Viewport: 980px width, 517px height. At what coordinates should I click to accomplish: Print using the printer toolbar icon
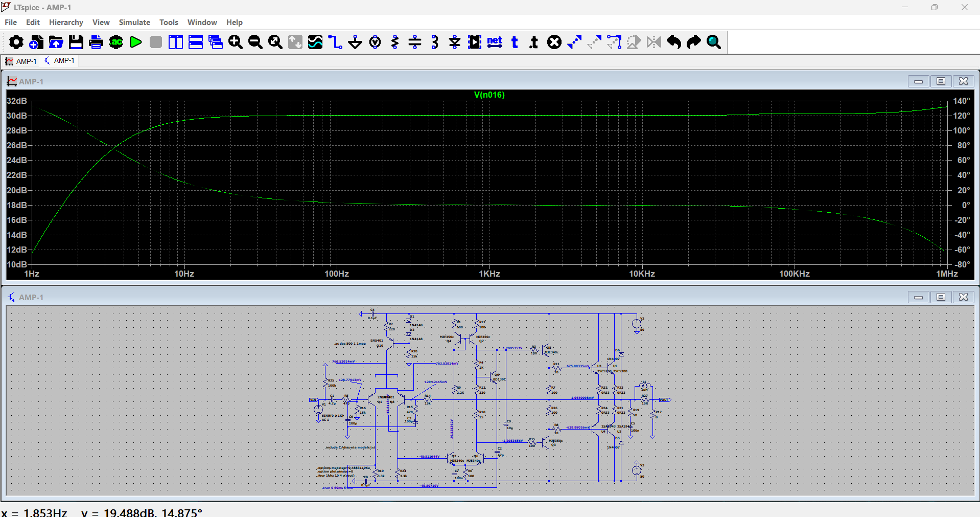96,42
